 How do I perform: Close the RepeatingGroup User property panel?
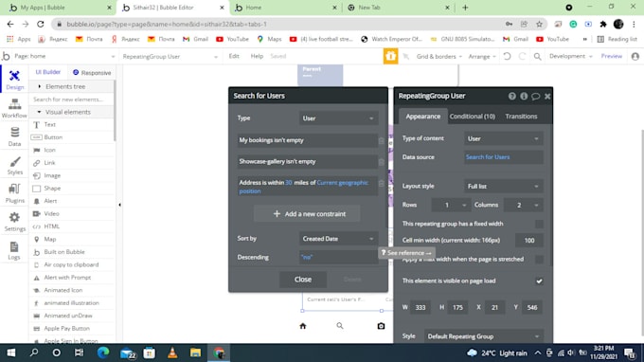click(x=547, y=96)
